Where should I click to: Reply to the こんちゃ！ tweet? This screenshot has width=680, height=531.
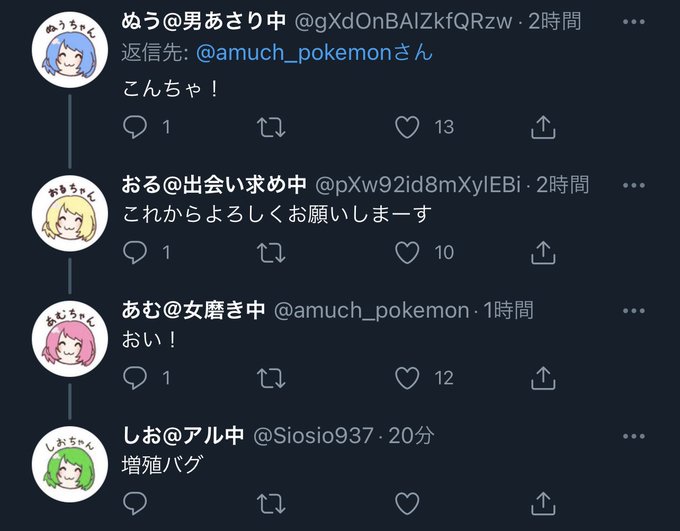pos(135,127)
